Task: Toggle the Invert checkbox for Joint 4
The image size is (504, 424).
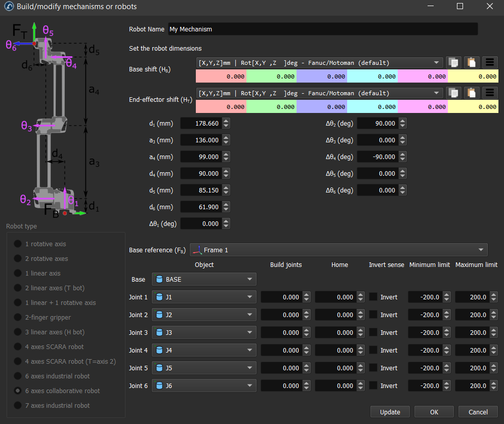Action: point(373,351)
